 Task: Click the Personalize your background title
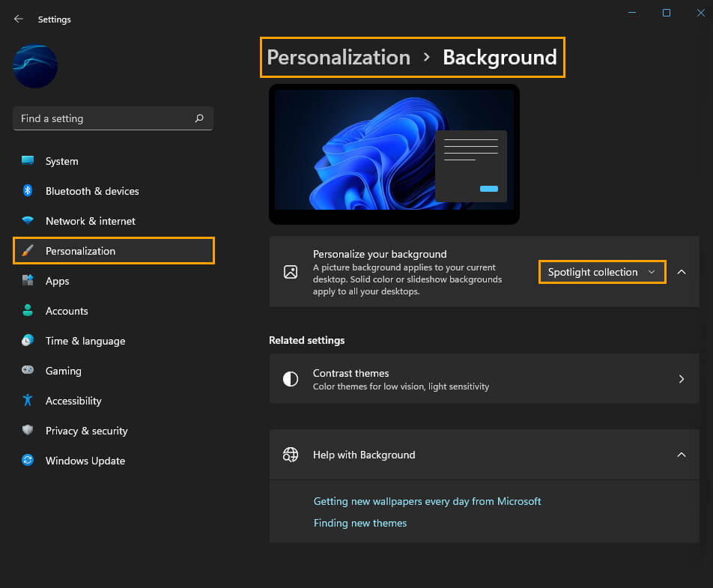[x=380, y=254]
